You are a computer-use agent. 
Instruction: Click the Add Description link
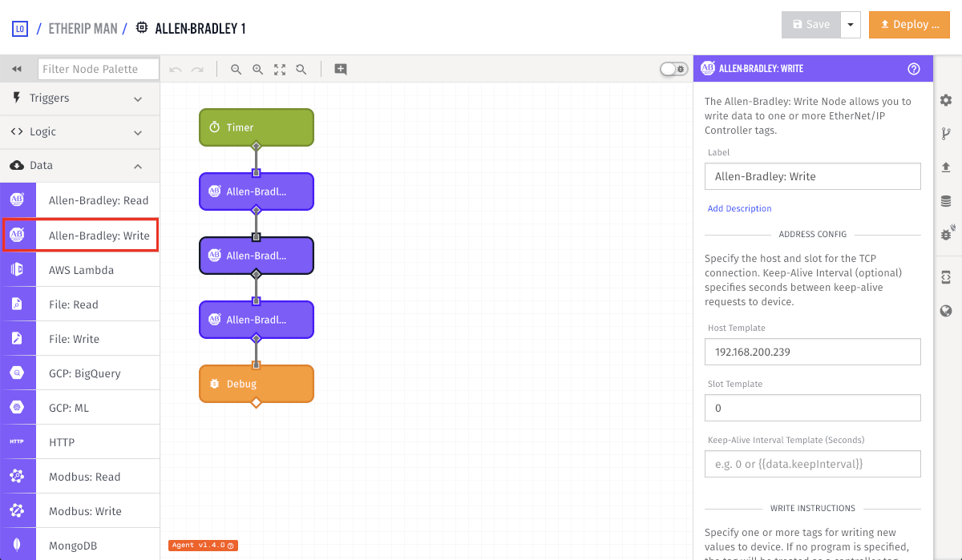click(x=740, y=208)
